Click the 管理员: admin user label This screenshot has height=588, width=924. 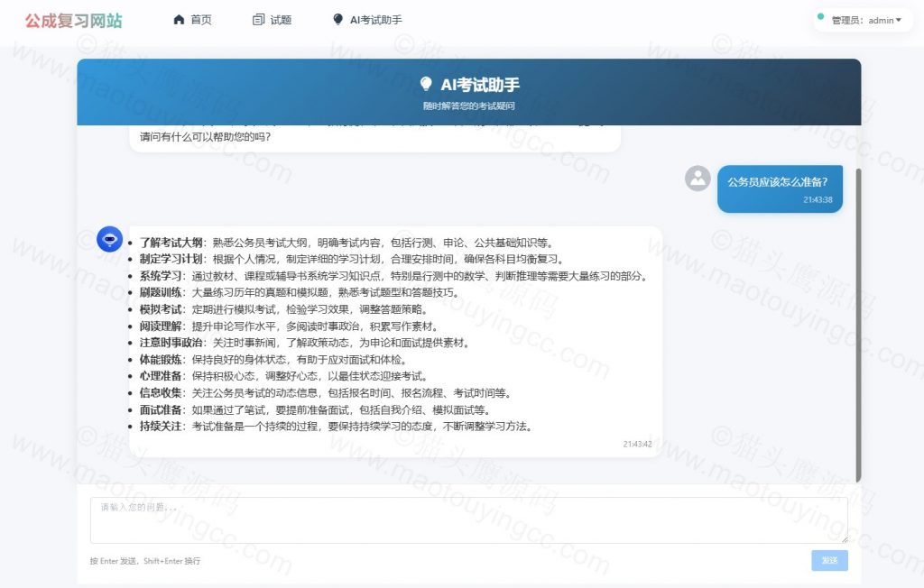click(x=863, y=20)
